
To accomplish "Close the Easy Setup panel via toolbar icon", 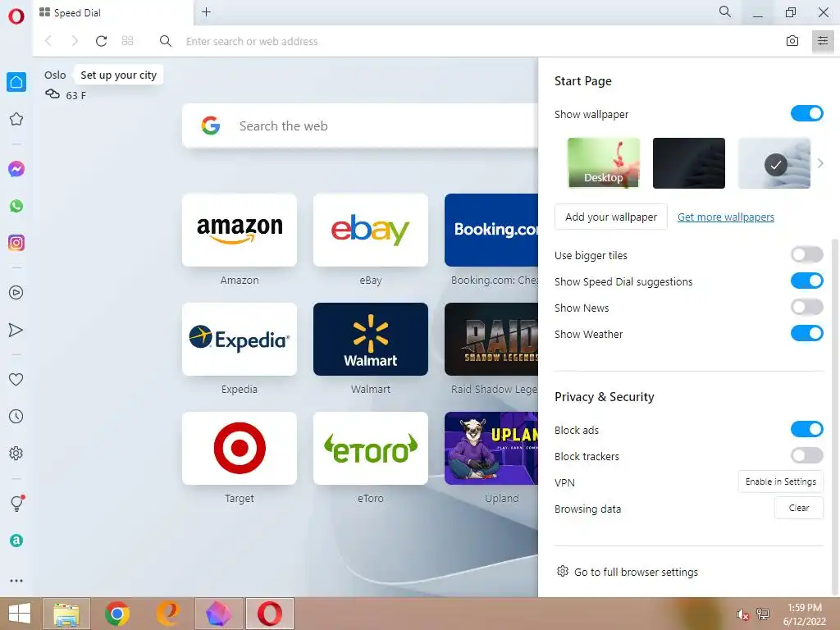I will (823, 41).
